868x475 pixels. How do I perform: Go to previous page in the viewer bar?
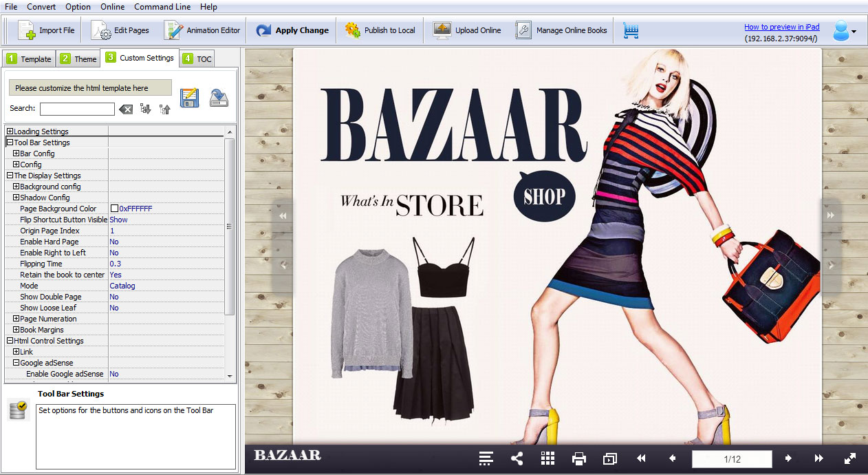(x=673, y=458)
